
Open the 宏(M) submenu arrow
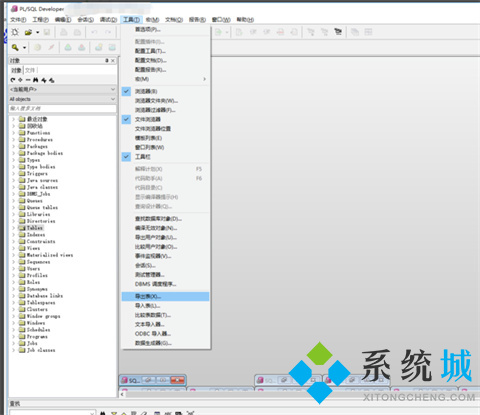pos(204,79)
